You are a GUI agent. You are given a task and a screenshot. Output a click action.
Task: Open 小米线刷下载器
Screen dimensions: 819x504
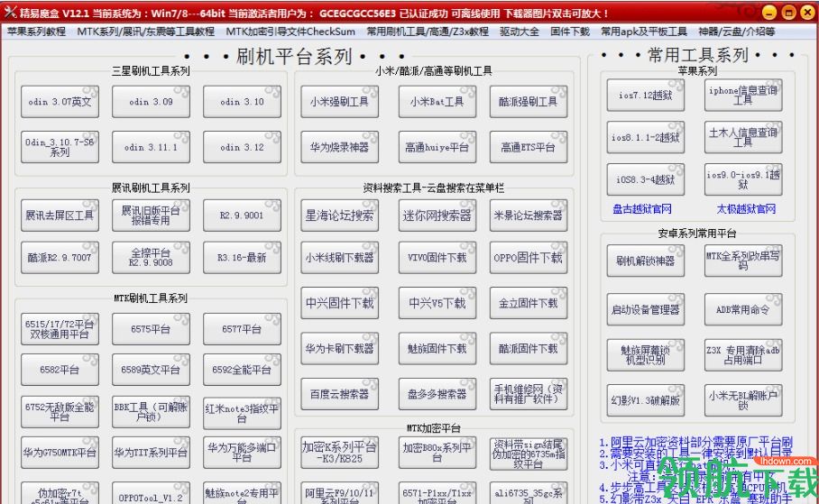(x=339, y=258)
